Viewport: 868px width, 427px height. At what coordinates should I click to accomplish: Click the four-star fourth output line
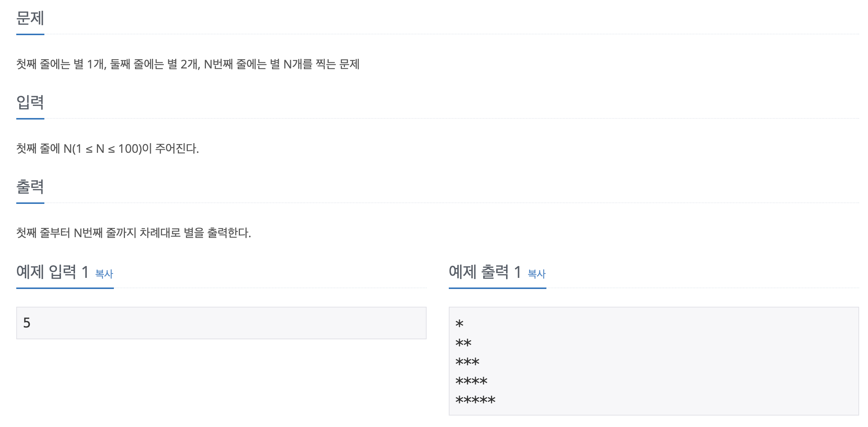(472, 381)
